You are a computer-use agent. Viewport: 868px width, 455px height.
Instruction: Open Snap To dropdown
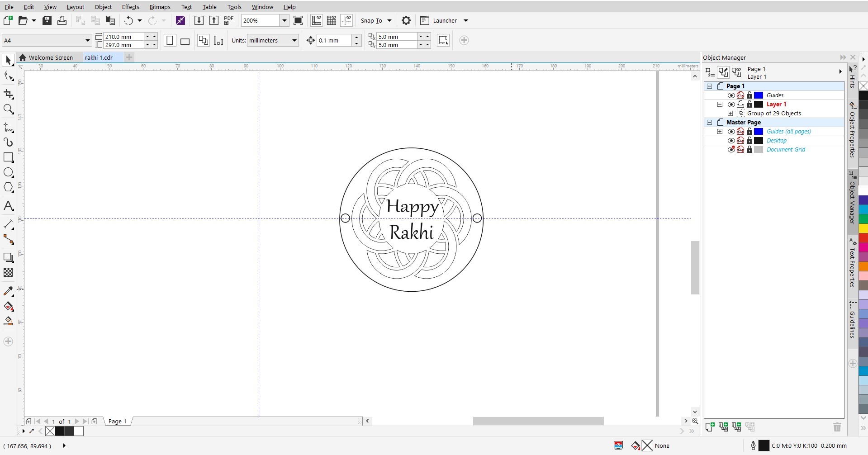pos(389,20)
